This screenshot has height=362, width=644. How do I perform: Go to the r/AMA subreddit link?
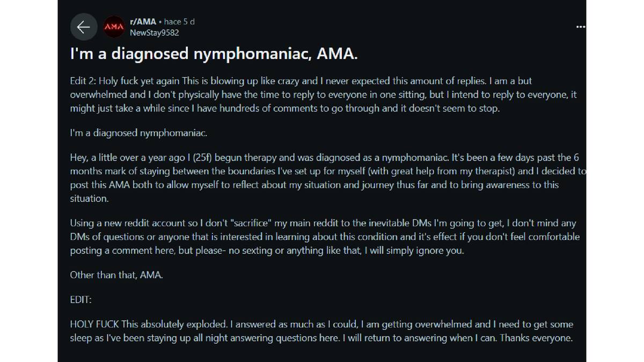143,22
